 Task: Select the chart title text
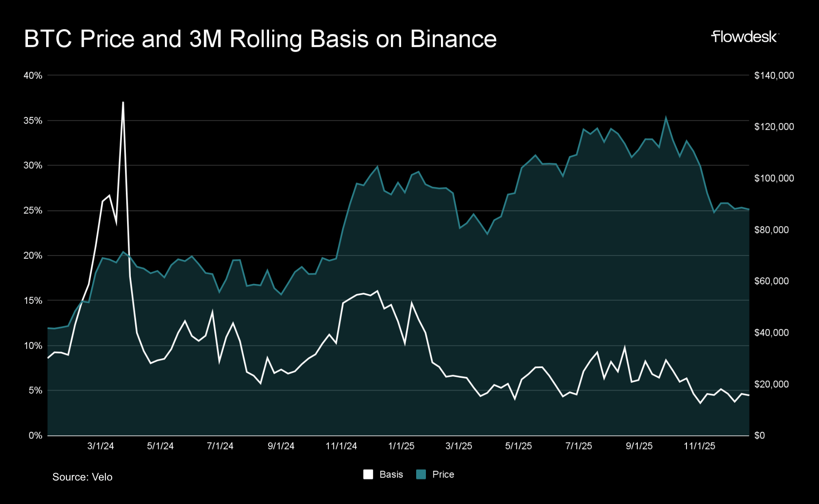point(260,39)
